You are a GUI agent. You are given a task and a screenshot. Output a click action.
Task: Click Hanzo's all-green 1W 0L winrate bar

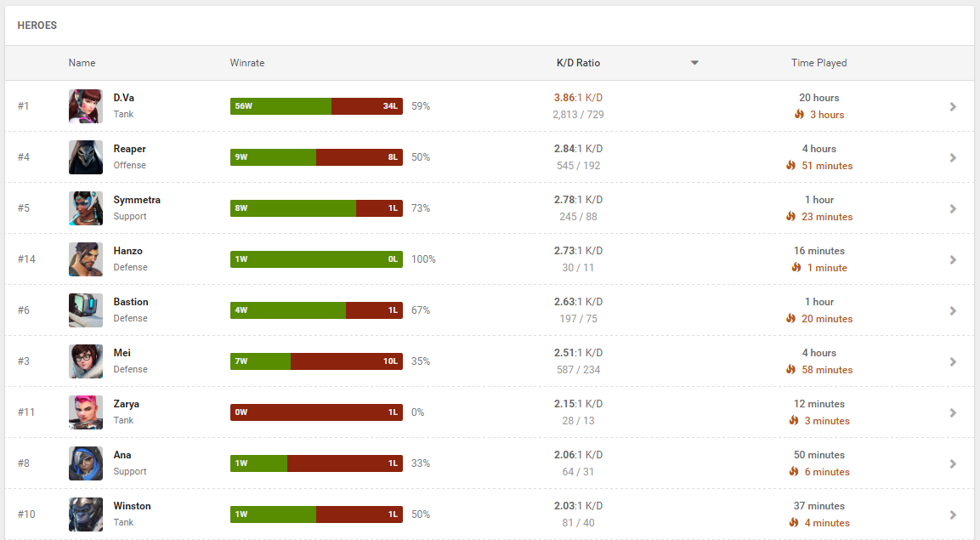(316, 259)
